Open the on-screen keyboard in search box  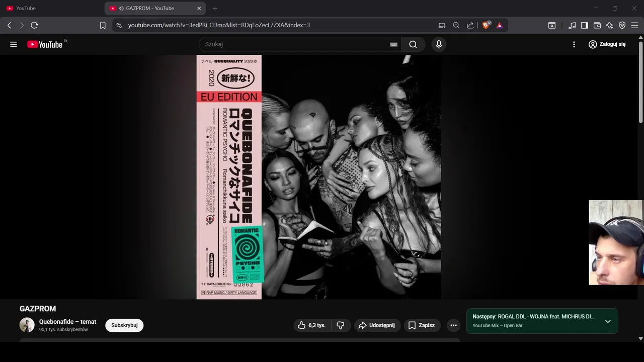(x=393, y=44)
